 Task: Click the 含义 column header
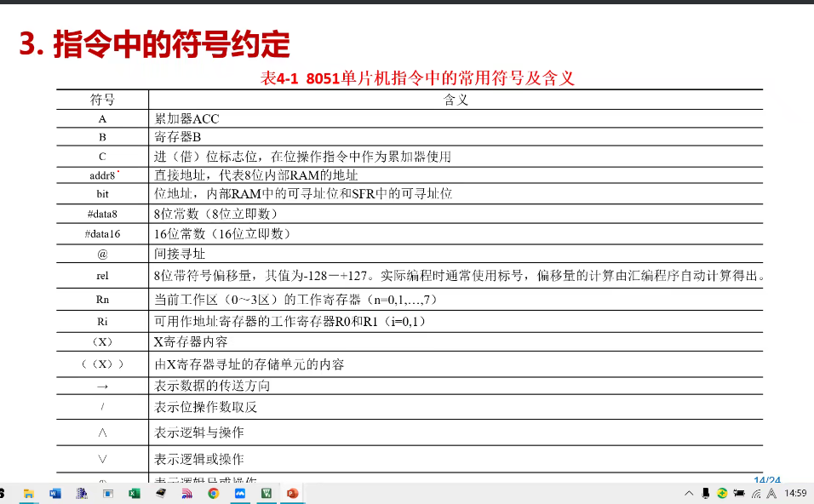tap(456, 100)
